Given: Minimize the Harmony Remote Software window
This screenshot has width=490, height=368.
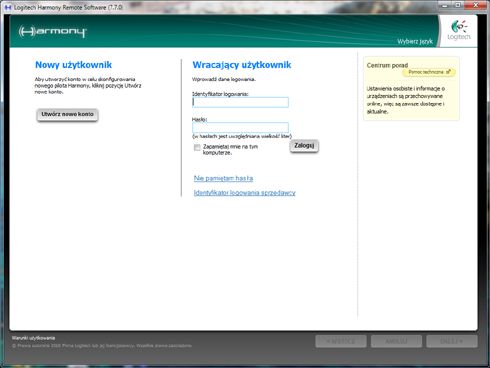Looking at the screenshot, I should pos(445,5).
